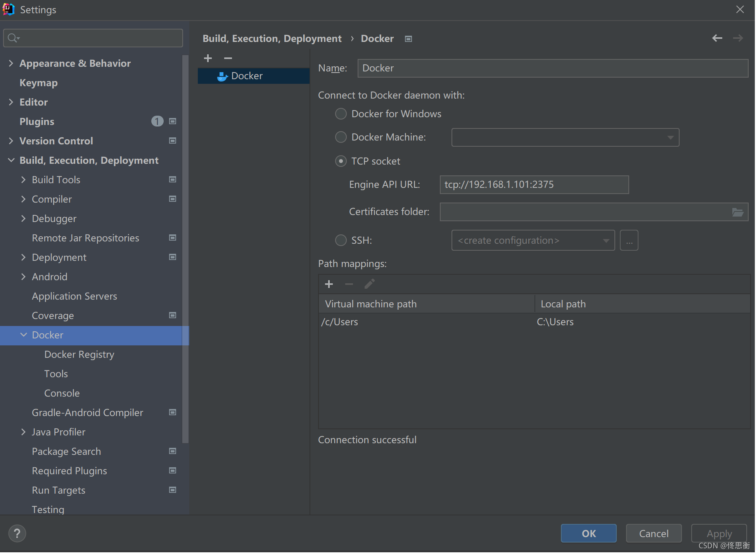Select the SSH radio option
Viewport: 756px width, 553px height.
coord(341,241)
